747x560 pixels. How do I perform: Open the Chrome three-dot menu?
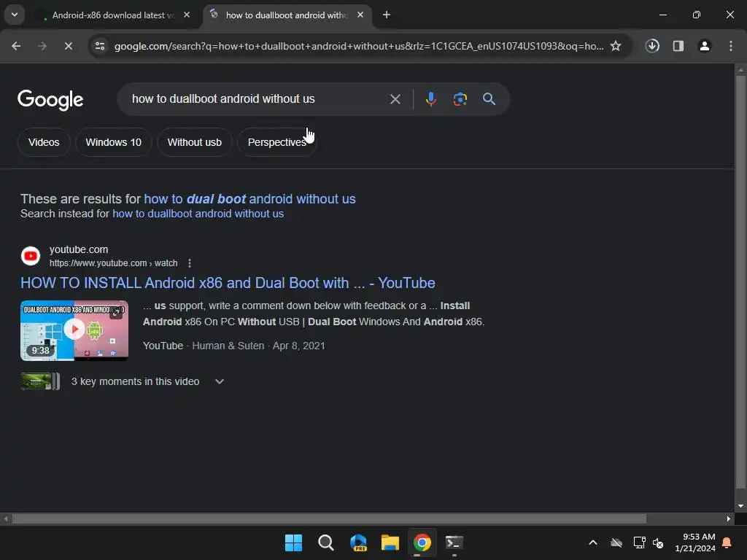pos(731,46)
